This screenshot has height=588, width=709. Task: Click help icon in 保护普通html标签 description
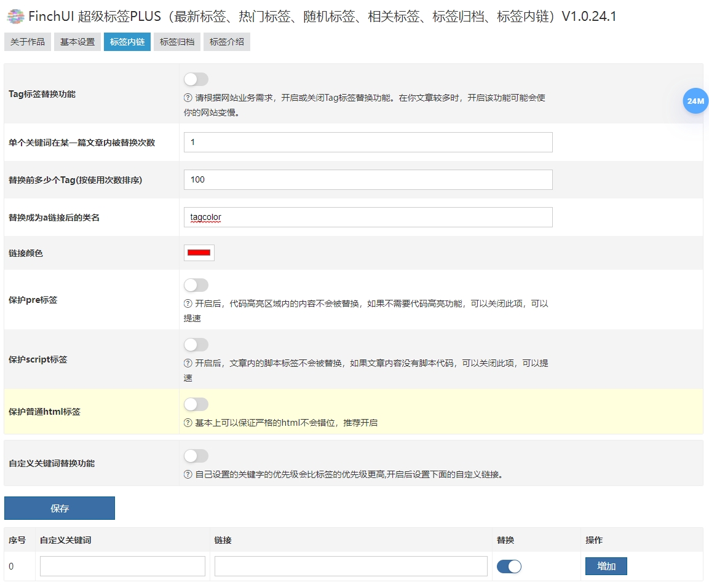188,423
